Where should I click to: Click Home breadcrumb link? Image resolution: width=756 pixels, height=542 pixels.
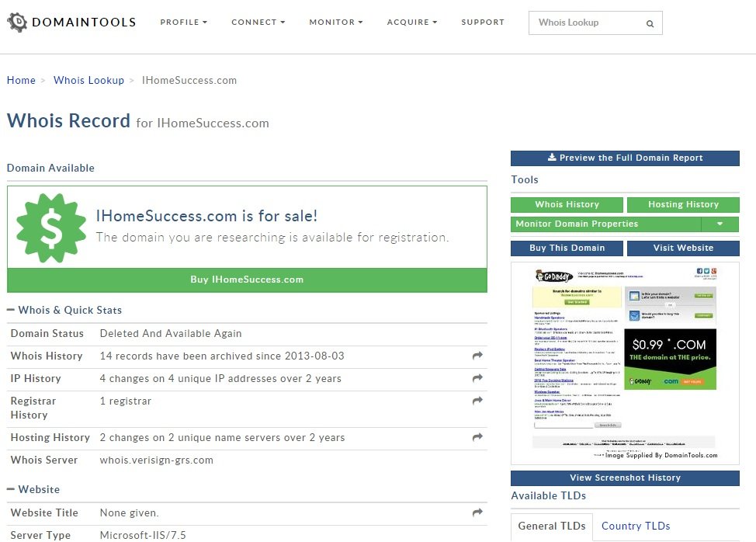point(21,80)
